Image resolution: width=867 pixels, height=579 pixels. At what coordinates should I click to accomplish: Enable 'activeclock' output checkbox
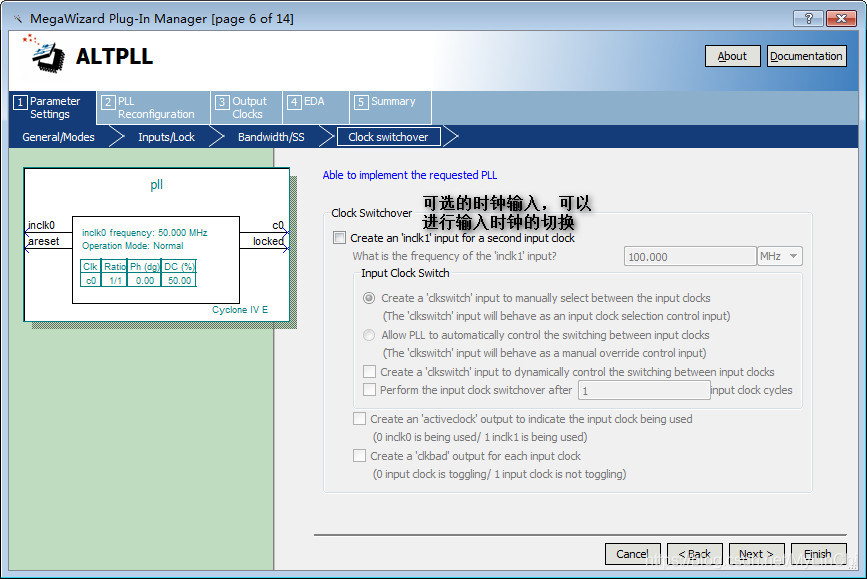359,419
